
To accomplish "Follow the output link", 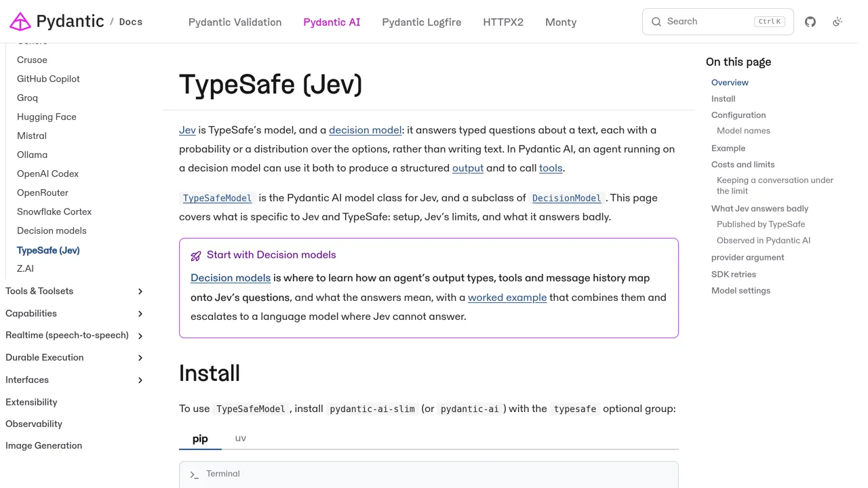I will pos(468,168).
